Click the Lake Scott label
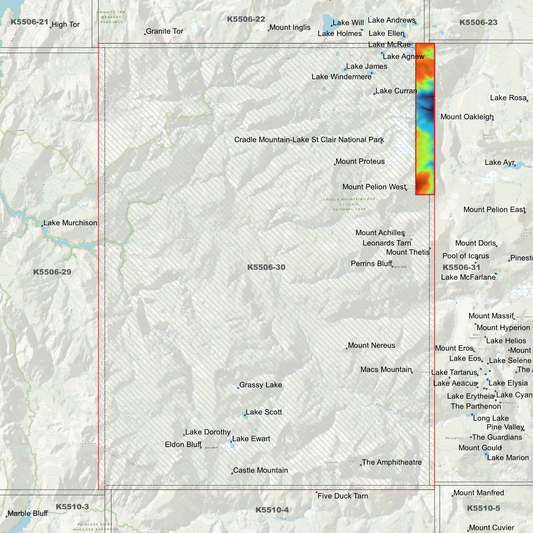Image resolution: width=533 pixels, height=533 pixels. (264, 412)
